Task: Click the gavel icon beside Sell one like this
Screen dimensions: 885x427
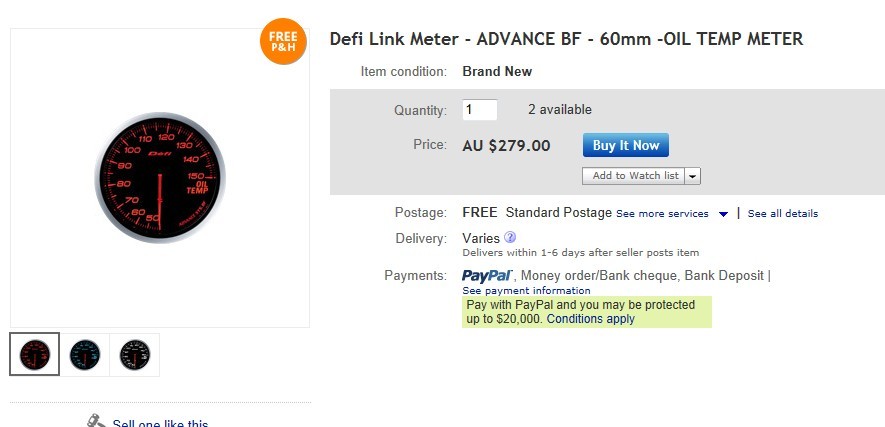Action: [96, 422]
